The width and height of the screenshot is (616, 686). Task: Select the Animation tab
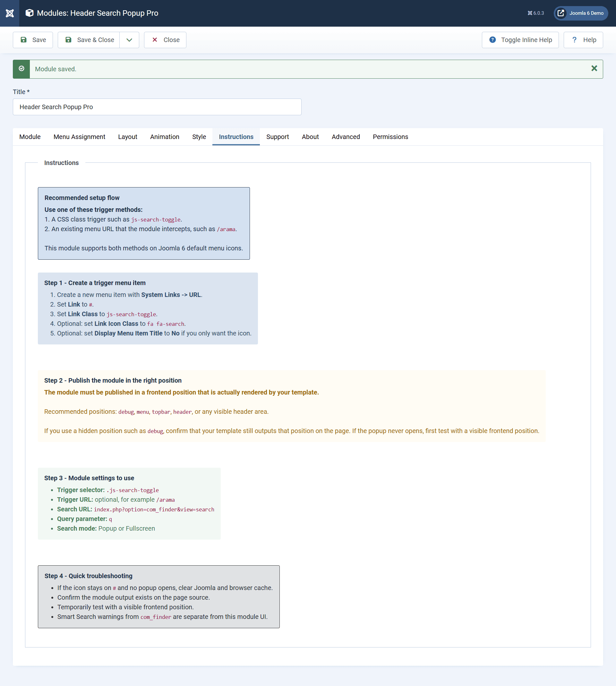165,137
